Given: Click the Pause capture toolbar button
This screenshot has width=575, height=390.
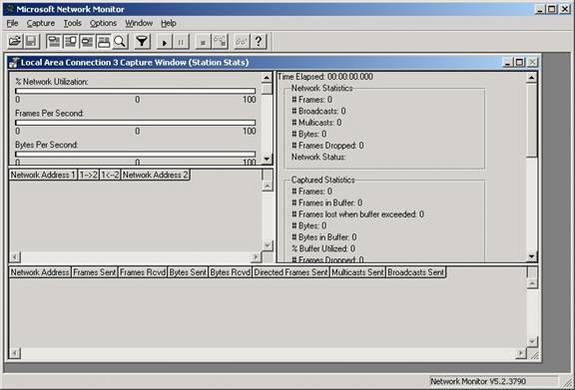Looking at the screenshot, I should [181, 41].
